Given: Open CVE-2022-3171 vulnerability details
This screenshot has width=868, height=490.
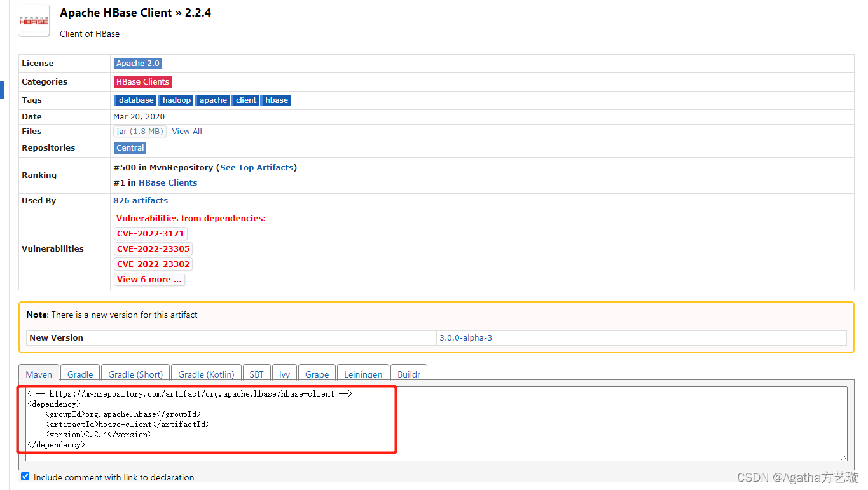Looking at the screenshot, I should tap(151, 234).
